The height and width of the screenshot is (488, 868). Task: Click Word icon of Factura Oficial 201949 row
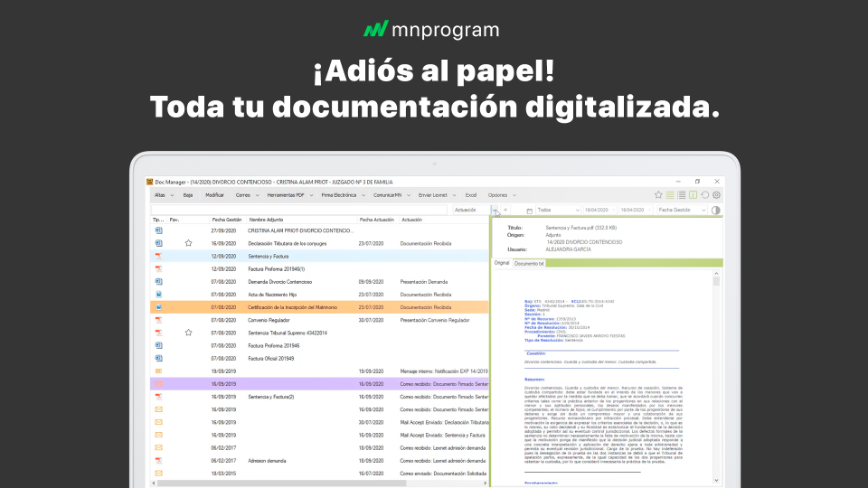(x=158, y=358)
